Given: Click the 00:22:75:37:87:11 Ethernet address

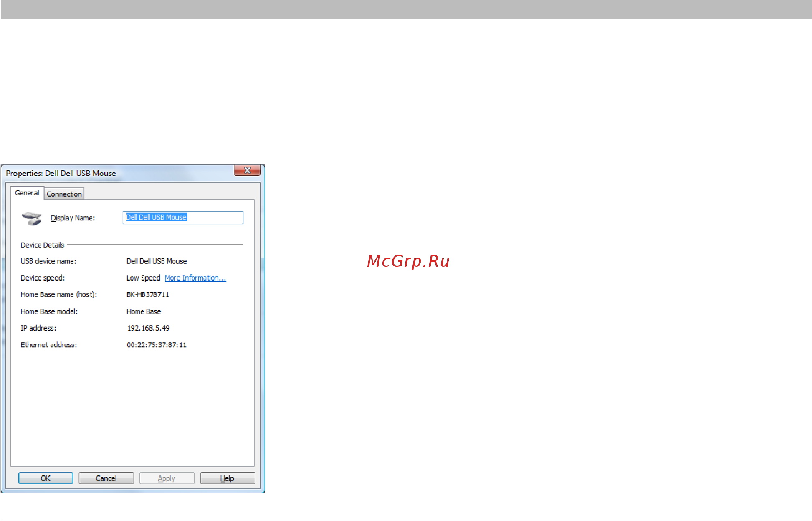Looking at the screenshot, I should (x=157, y=345).
